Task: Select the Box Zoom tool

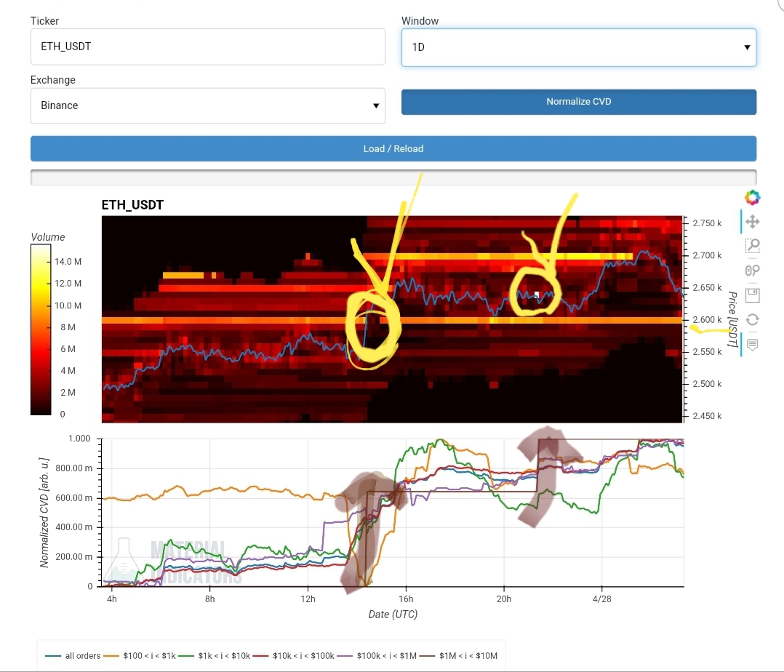Action: tap(752, 246)
